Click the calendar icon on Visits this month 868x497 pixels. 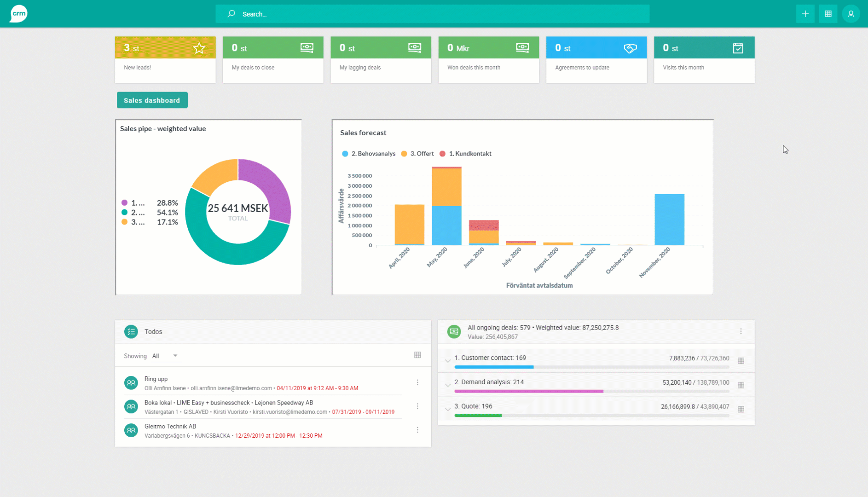click(x=738, y=47)
